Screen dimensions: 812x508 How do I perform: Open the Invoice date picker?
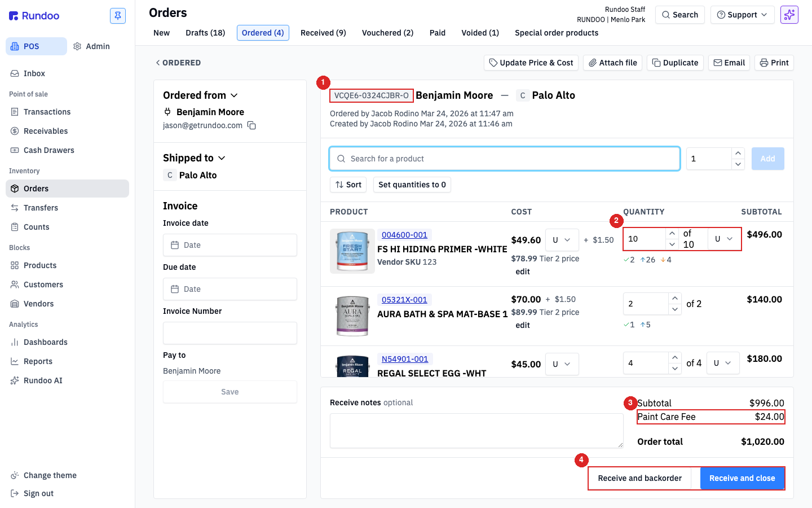pos(230,245)
